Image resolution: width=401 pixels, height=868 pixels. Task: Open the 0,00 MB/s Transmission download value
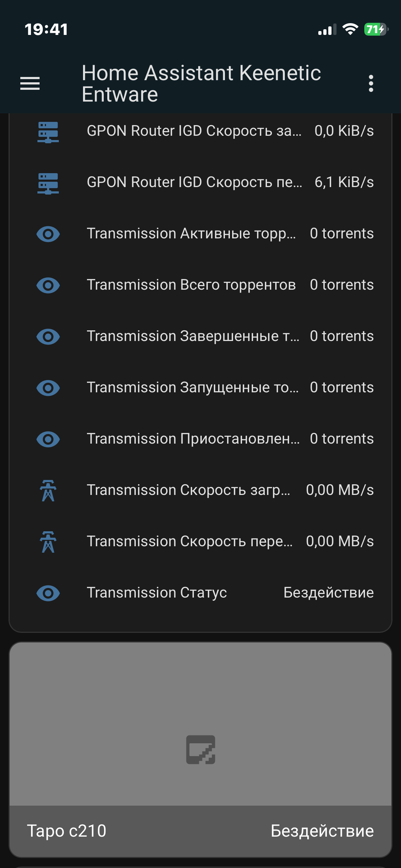(x=340, y=490)
